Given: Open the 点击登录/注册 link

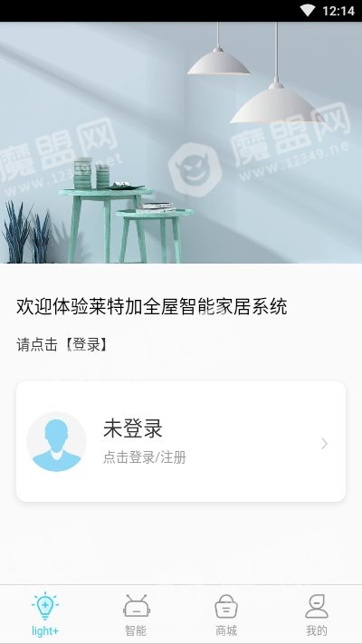Looking at the screenshot, I should [145, 457].
